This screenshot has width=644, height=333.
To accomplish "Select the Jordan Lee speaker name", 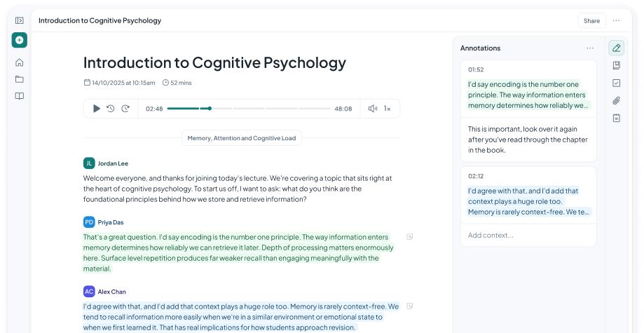I will coord(113,163).
